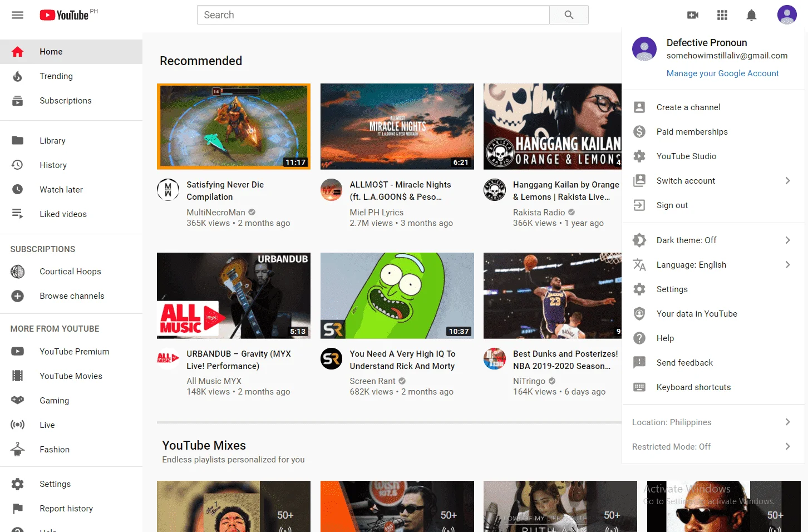Click the Live broadcast icon
Screen dimensions: 808x532
[x=18, y=425]
